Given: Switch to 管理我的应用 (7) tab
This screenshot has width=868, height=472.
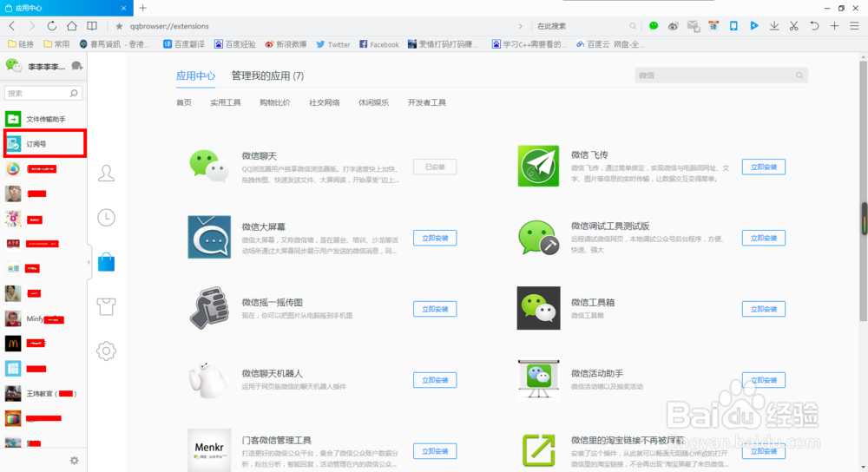Looking at the screenshot, I should pyautogui.click(x=267, y=75).
